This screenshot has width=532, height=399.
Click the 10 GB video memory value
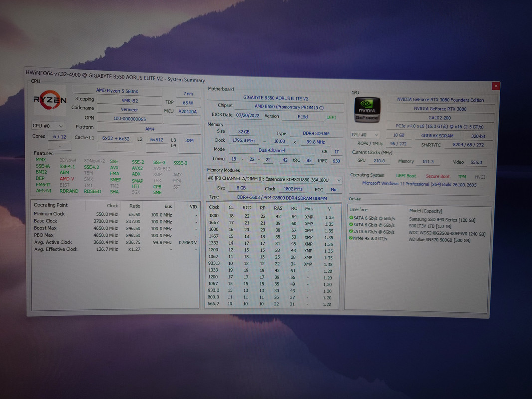399,135
